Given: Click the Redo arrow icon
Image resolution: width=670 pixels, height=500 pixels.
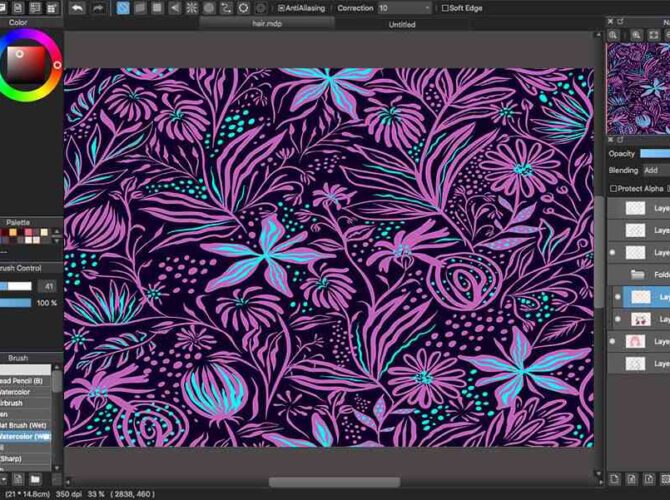Looking at the screenshot, I should [98, 8].
